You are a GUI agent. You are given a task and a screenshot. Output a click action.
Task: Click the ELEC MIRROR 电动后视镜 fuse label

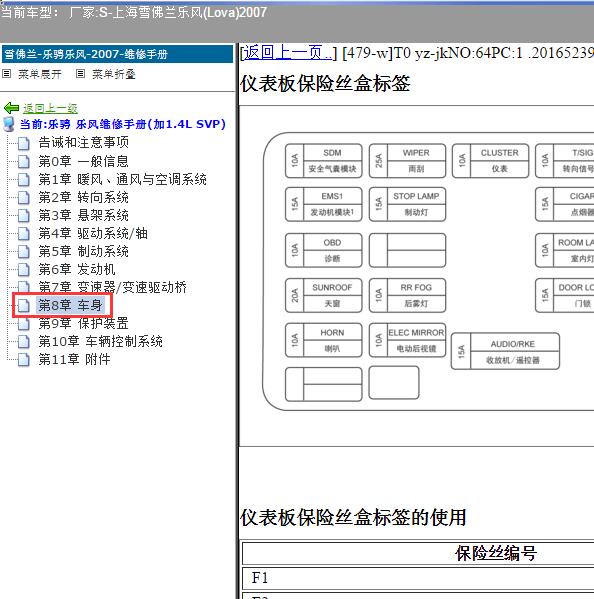(407, 340)
